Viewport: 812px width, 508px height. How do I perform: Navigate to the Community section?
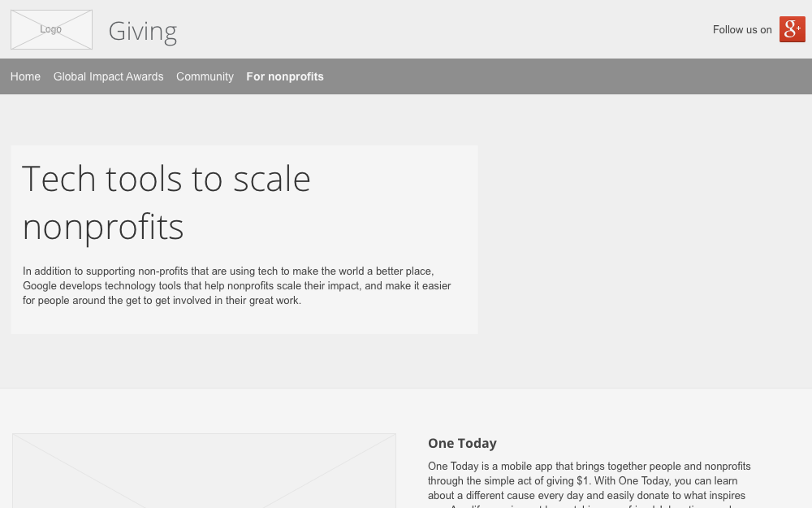205,76
